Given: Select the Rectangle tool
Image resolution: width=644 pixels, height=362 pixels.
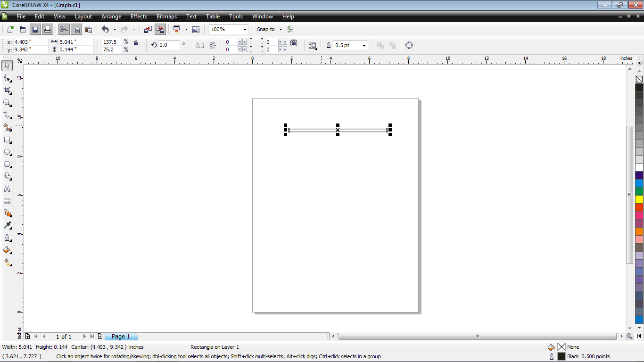Looking at the screenshot, I should point(7,140).
